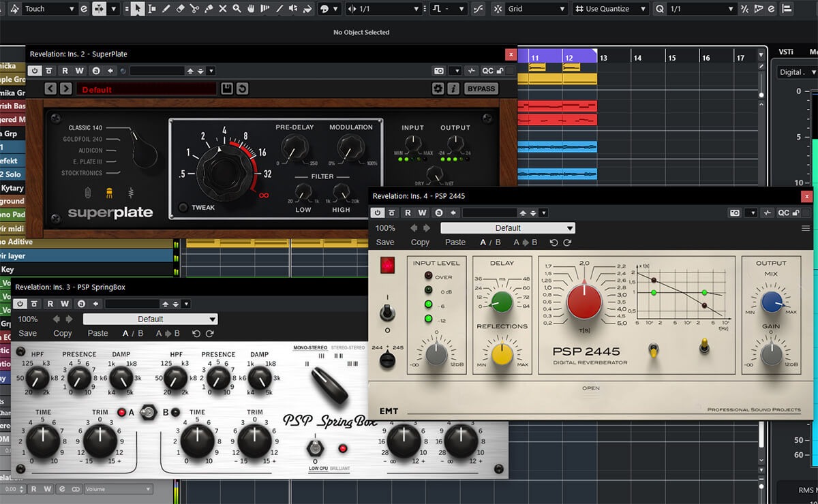This screenshot has height=504, width=818.
Task: Select the Zoom magnifier tool in toolbar
Action: pyautogui.click(x=237, y=9)
